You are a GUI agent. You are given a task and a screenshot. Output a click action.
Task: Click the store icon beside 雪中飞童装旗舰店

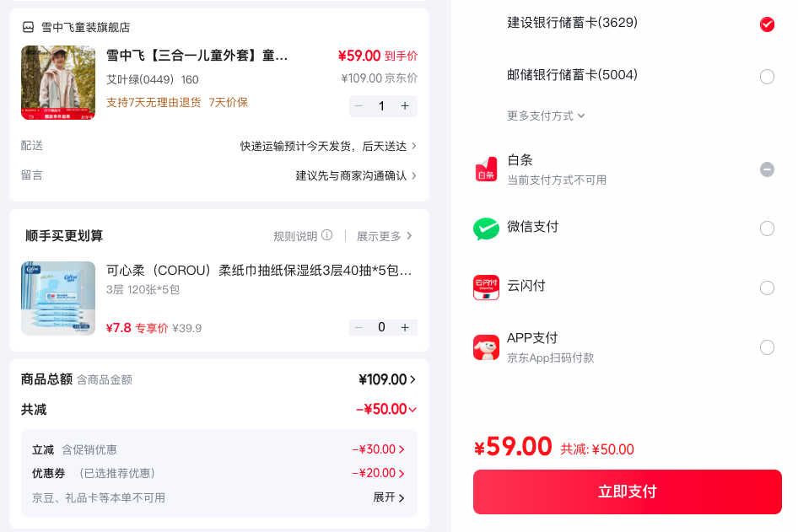[29, 27]
